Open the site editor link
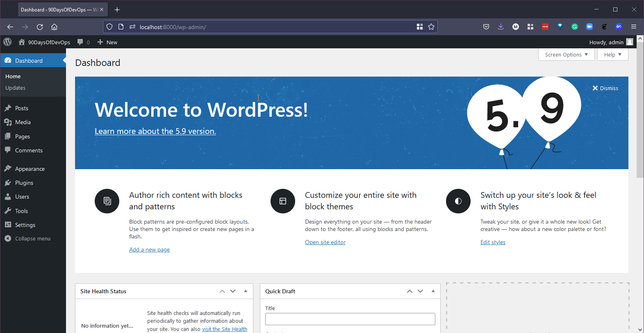 tap(325, 242)
